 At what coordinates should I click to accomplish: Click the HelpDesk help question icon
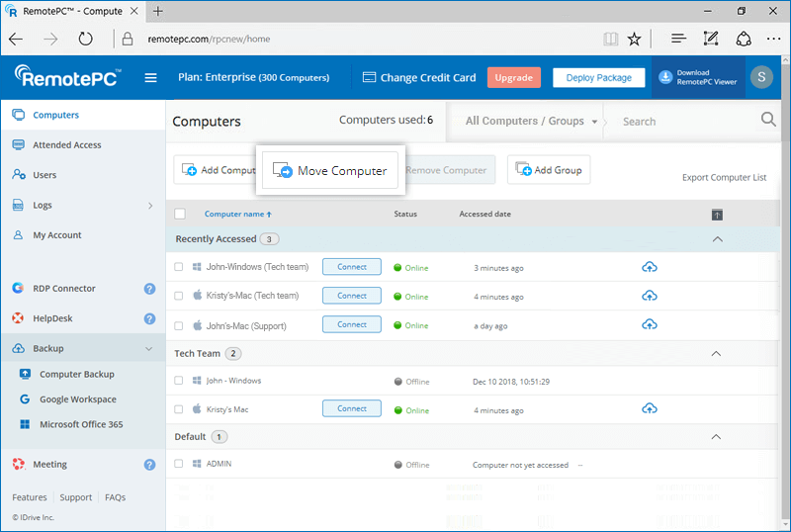point(149,318)
